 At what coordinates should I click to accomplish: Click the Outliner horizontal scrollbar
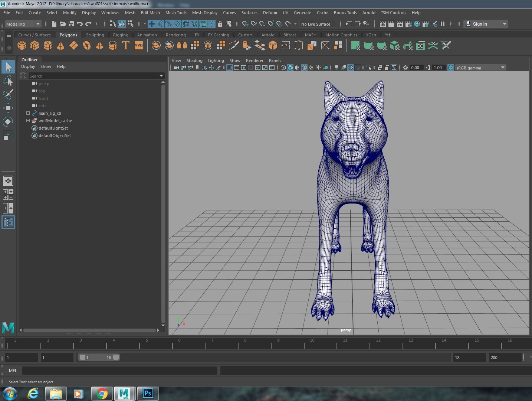point(89,330)
